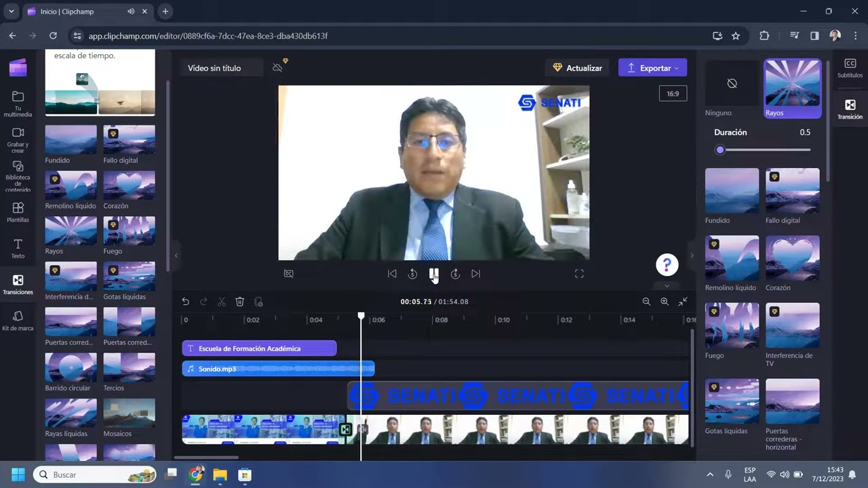Reload the browser page
The image size is (868, 488).
pyautogui.click(x=53, y=36)
